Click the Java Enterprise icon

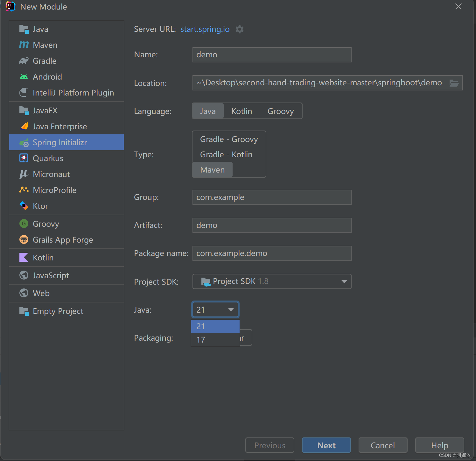[x=24, y=126]
